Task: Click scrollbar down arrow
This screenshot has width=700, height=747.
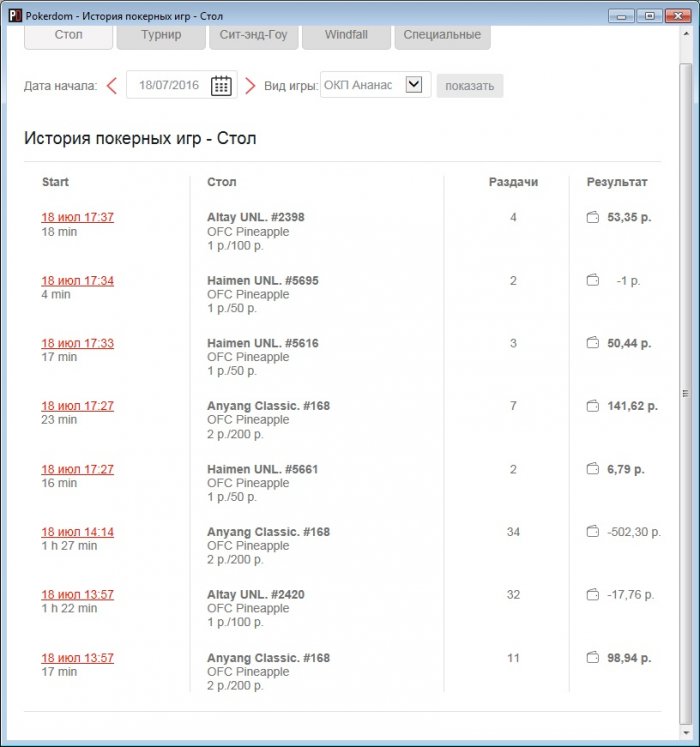Action: [686, 733]
